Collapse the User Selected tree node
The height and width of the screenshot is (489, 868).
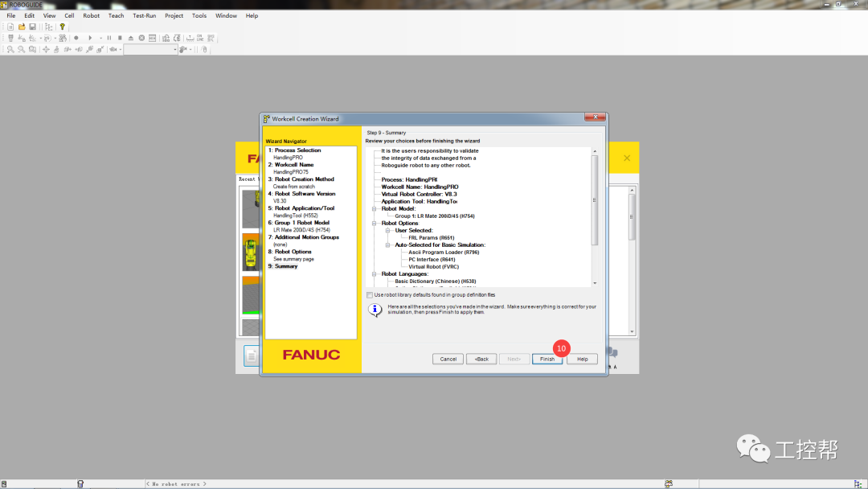[388, 230]
